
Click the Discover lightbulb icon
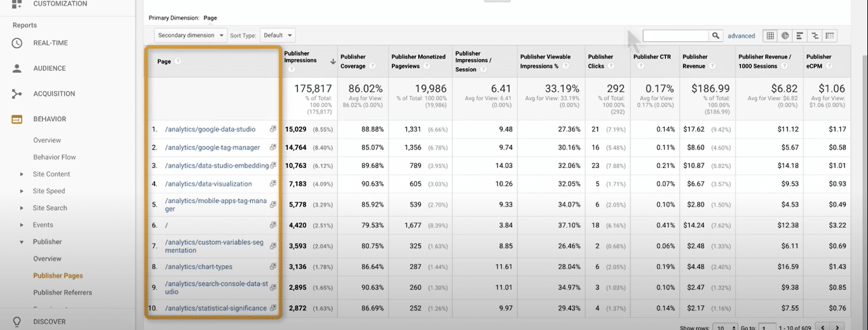[x=17, y=321]
